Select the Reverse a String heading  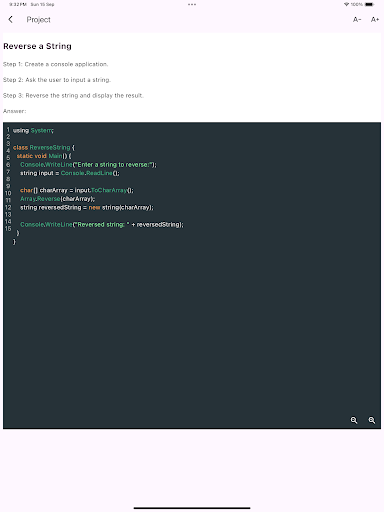click(37, 46)
